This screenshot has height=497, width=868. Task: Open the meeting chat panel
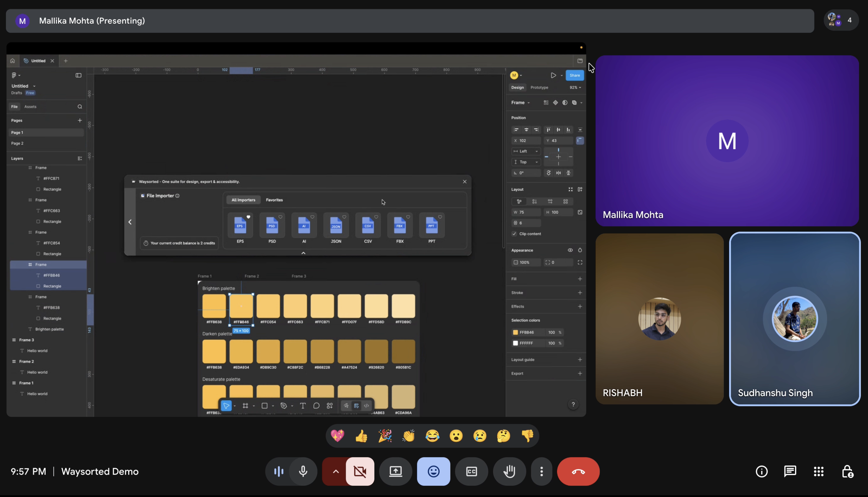pyautogui.click(x=790, y=471)
